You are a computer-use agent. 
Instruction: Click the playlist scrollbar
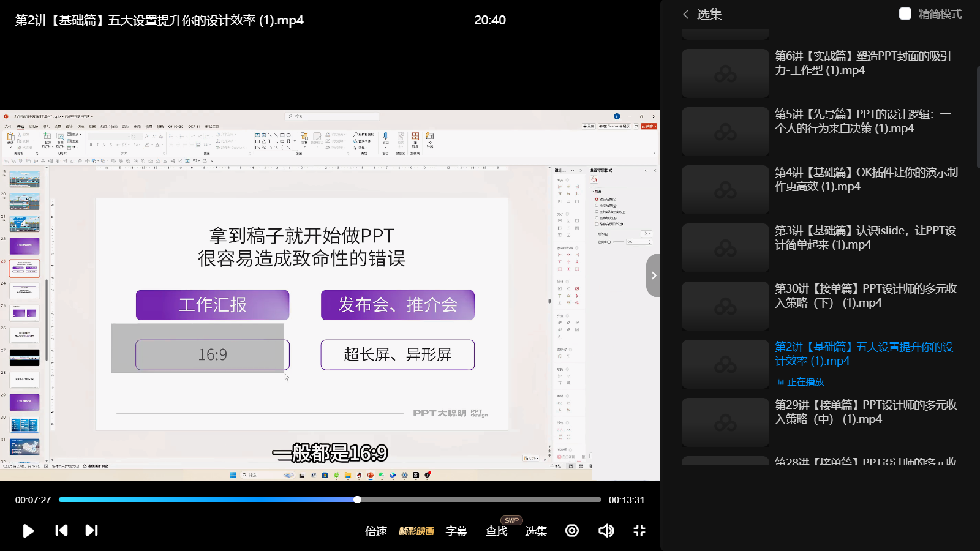click(x=977, y=116)
